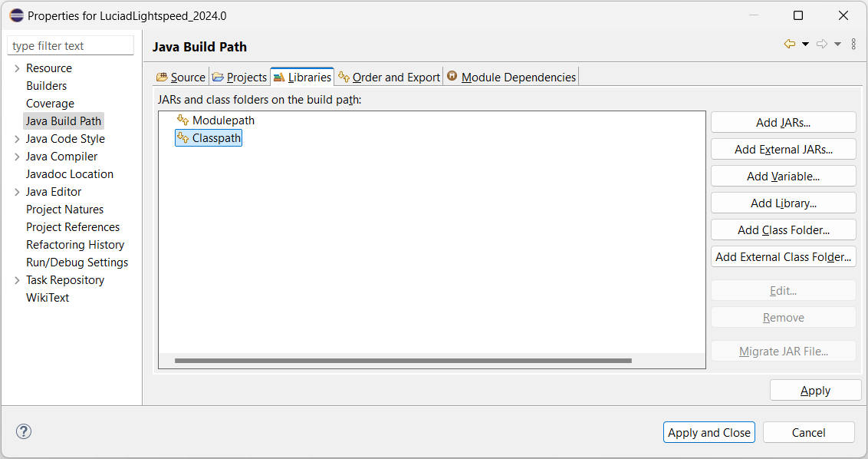Click the back navigation arrow icon
The image size is (868, 459).
[790, 44]
